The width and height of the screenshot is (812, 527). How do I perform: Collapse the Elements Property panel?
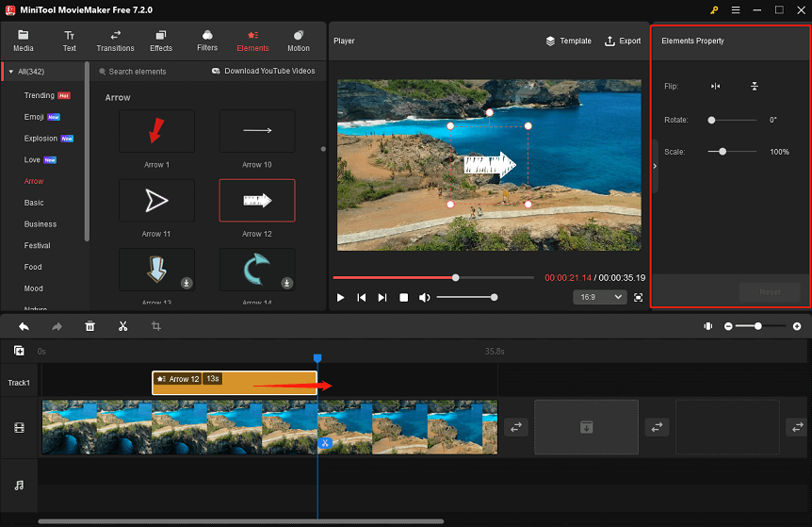(655, 166)
